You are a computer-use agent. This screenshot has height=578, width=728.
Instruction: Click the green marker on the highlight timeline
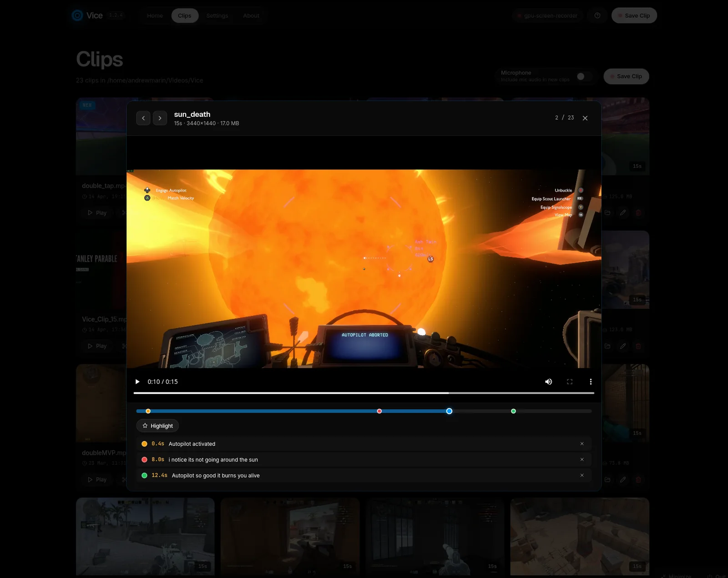pyautogui.click(x=513, y=411)
